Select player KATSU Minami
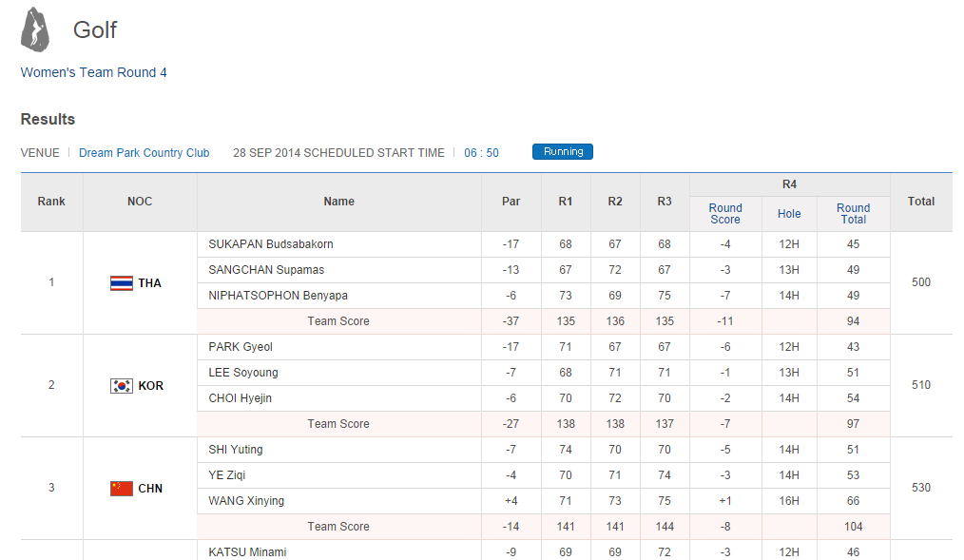The height and width of the screenshot is (560, 964). (x=247, y=551)
